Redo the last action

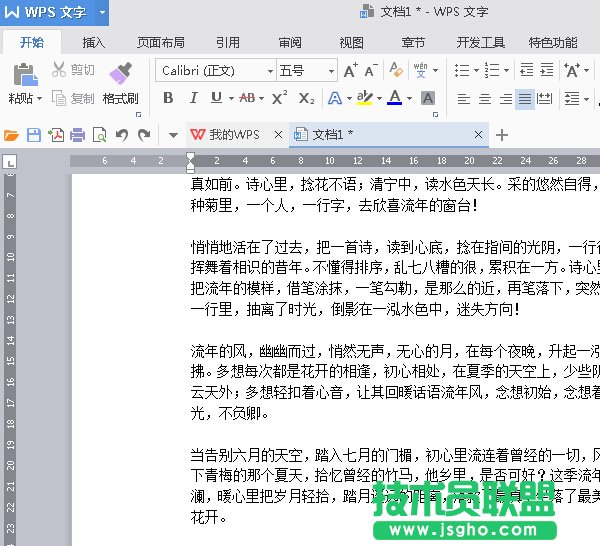(x=144, y=135)
